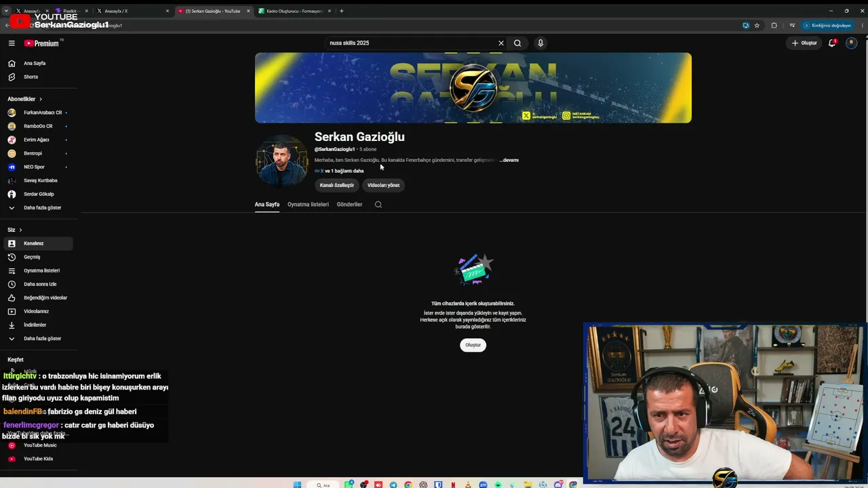Open the X ve 1 bağlantı daha link
Image resolution: width=868 pixels, height=488 pixels.
click(339, 171)
